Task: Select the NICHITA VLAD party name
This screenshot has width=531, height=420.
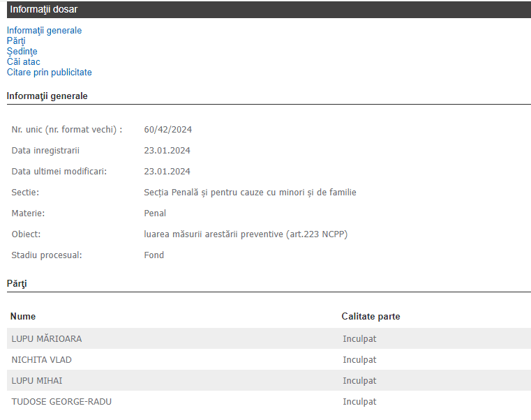Action: point(42,360)
